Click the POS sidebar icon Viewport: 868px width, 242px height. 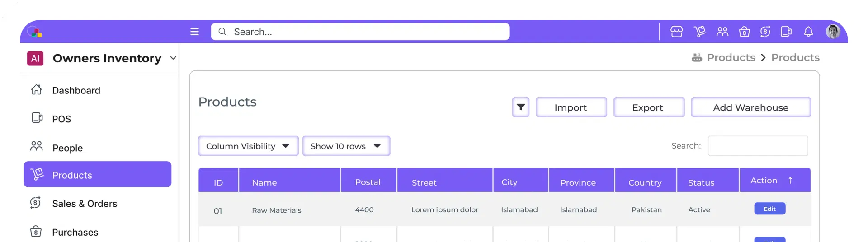point(37,118)
